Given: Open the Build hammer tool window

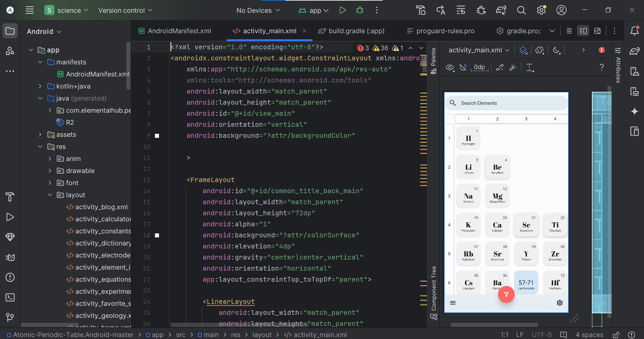Looking at the screenshot, I should coord(10,197).
